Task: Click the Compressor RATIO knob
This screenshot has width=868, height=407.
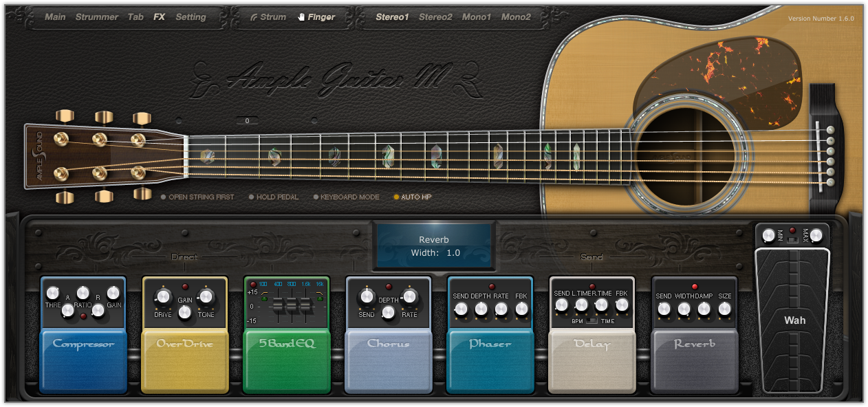Action: point(83,293)
